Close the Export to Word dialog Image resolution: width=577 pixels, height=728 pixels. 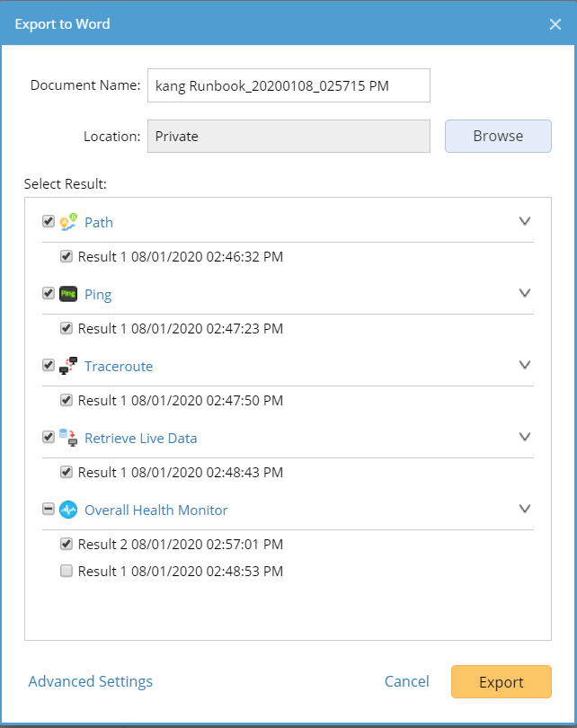point(555,24)
